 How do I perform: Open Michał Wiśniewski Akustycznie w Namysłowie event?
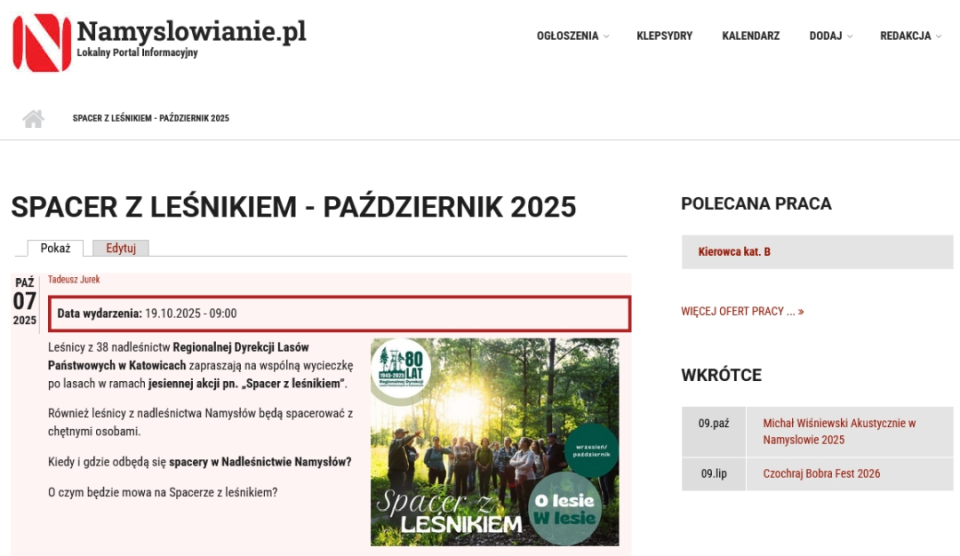tap(839, 431)
